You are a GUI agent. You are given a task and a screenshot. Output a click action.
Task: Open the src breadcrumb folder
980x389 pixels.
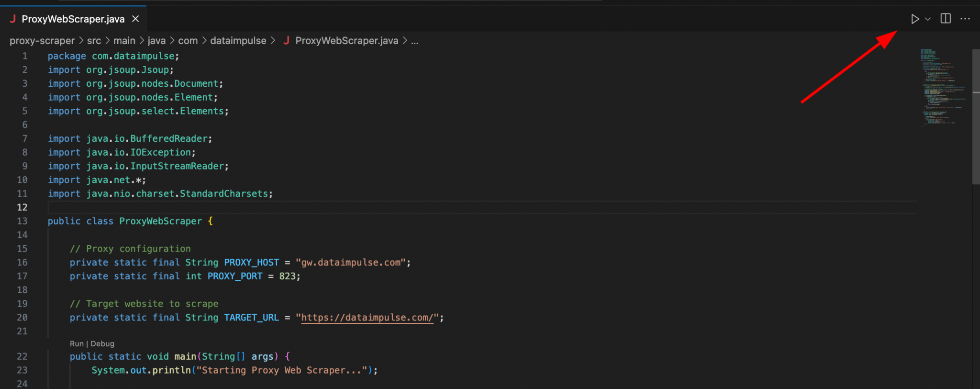pyautogui.click(x=94, y=41)
